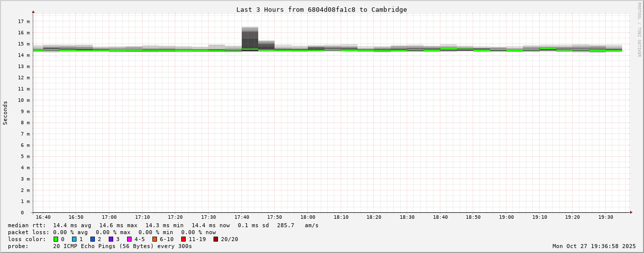Click the green 0 loss color swatch
The width and height of the screenshot is (644, 253).
(56, 239)
